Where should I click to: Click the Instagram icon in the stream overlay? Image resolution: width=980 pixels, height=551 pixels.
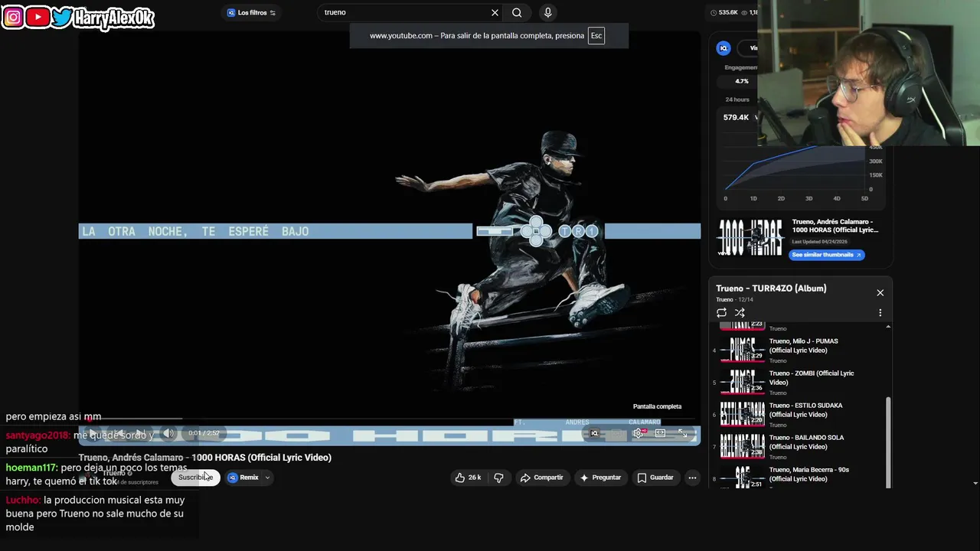tap(13, 16)
